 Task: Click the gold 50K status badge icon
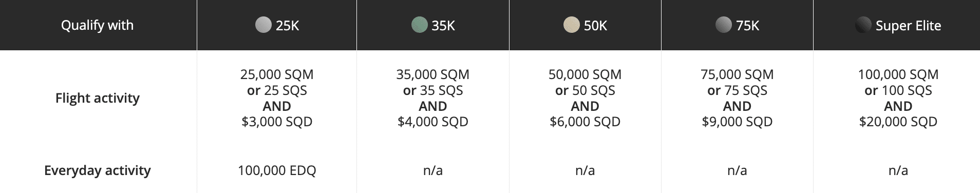(571, 25)
